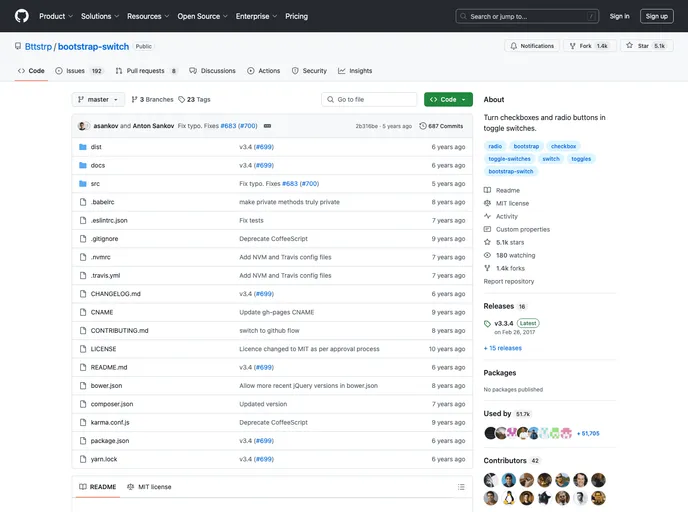Open the LICENSE file
Viewport: 688px width, 512px height.
104,349
